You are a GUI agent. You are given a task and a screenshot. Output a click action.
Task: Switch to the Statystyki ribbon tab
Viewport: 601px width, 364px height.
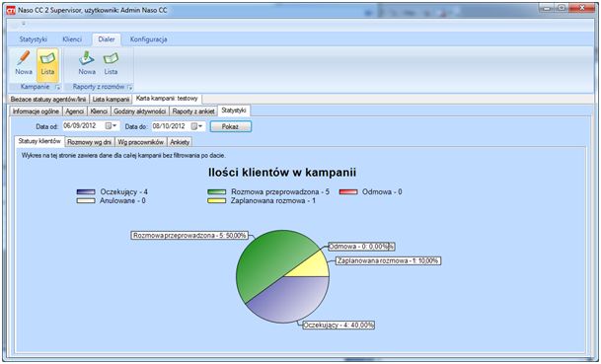click(34, 39)
